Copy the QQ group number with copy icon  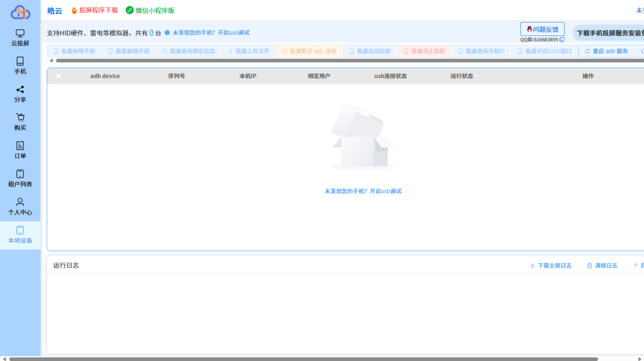pos(562,40)
